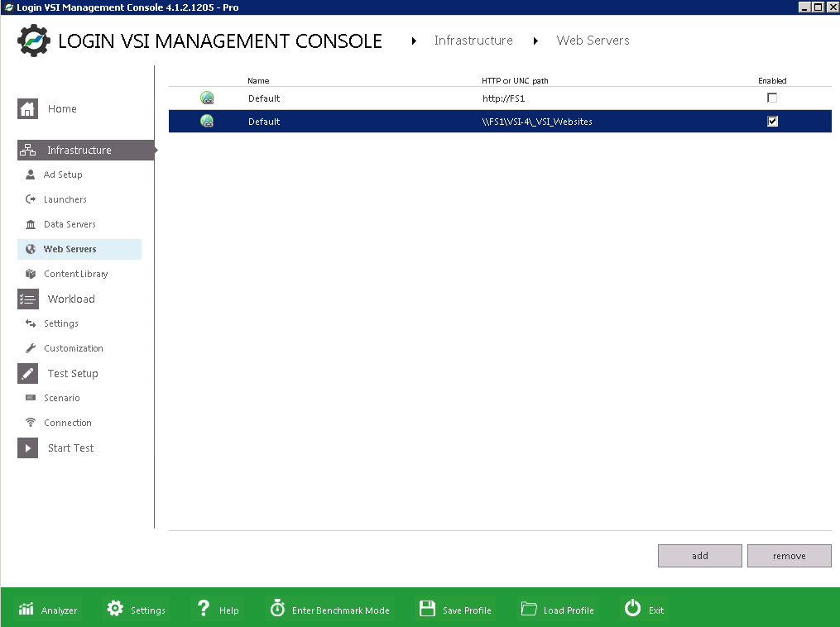Viewport: 840px width, 627px height.
Task: Click the Connection wifi icon
Action: 31,423
